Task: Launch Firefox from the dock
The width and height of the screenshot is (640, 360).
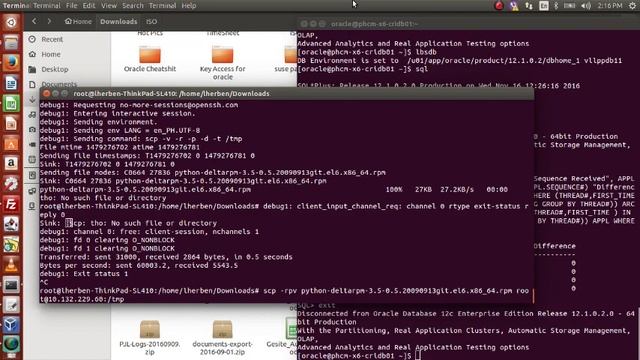Action: click(x=11, y=62)
